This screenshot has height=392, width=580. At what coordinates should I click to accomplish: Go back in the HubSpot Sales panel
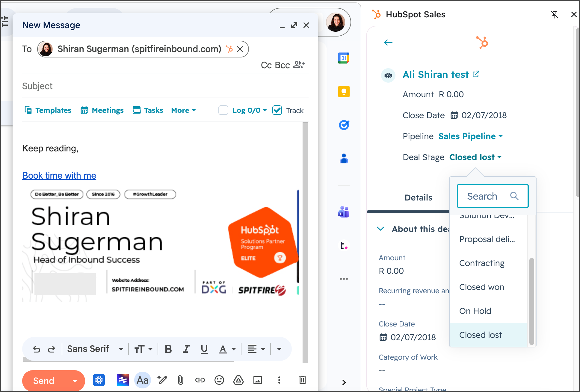[x=388, y=42]
